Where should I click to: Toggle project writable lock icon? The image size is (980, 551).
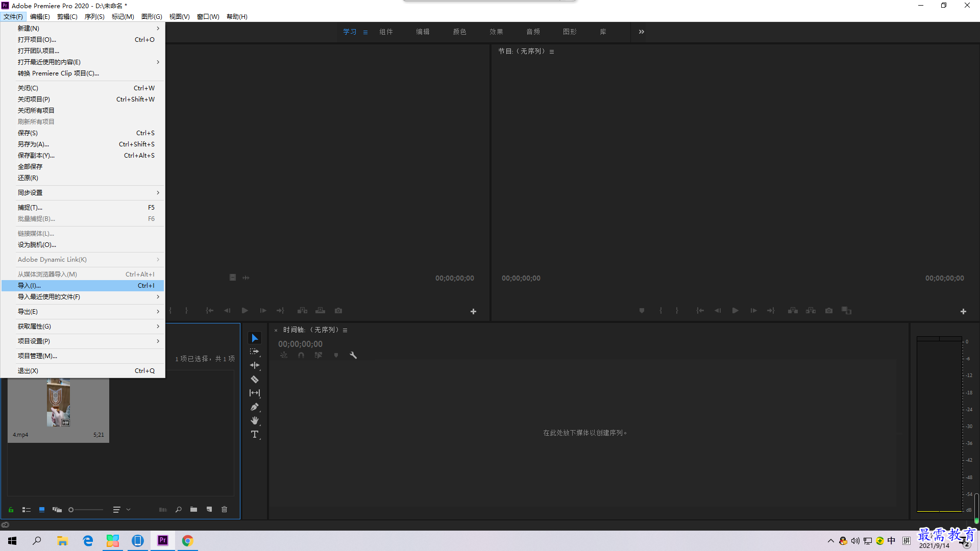[x=11, y=510]
